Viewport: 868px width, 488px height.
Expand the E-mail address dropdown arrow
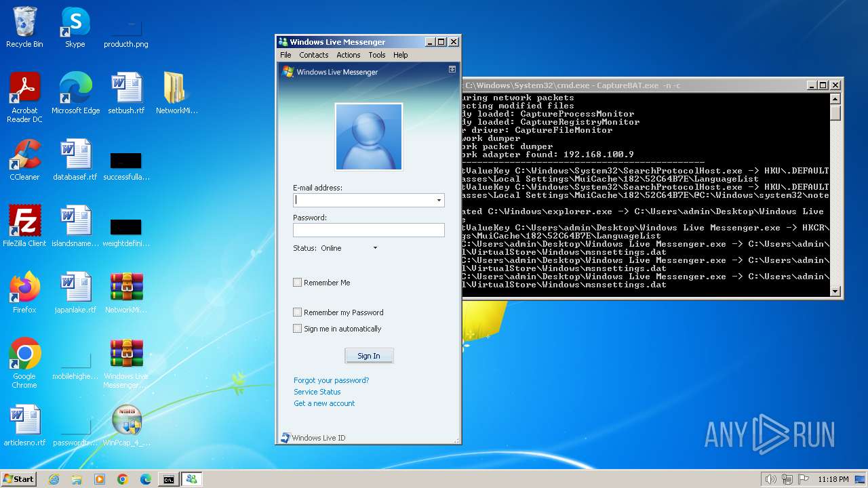click(439, 200)
